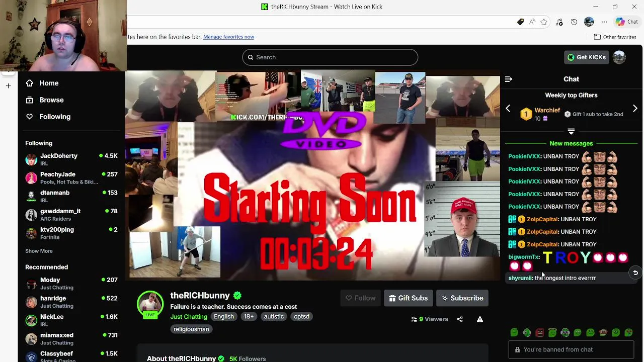Open JackDoherty's channel from the Following list
The width and height of the screenshot is (644, 362).
point(71,159)
